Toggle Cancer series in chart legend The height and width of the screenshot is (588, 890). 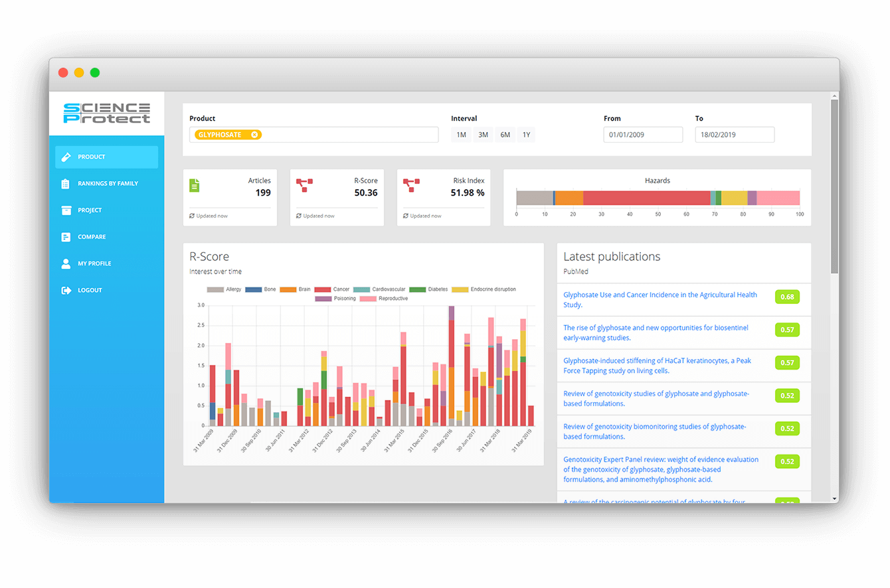tap(332, 289)
